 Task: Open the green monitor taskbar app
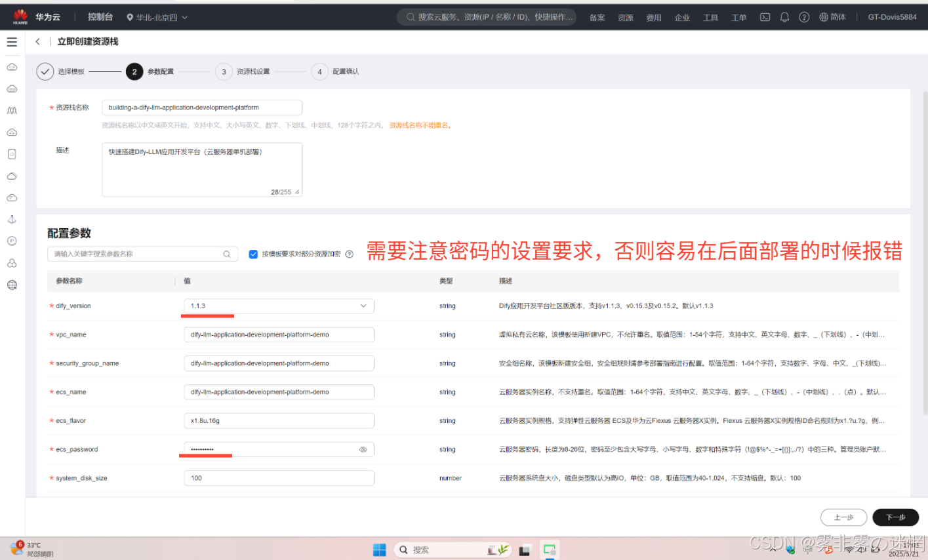(550, 550)
